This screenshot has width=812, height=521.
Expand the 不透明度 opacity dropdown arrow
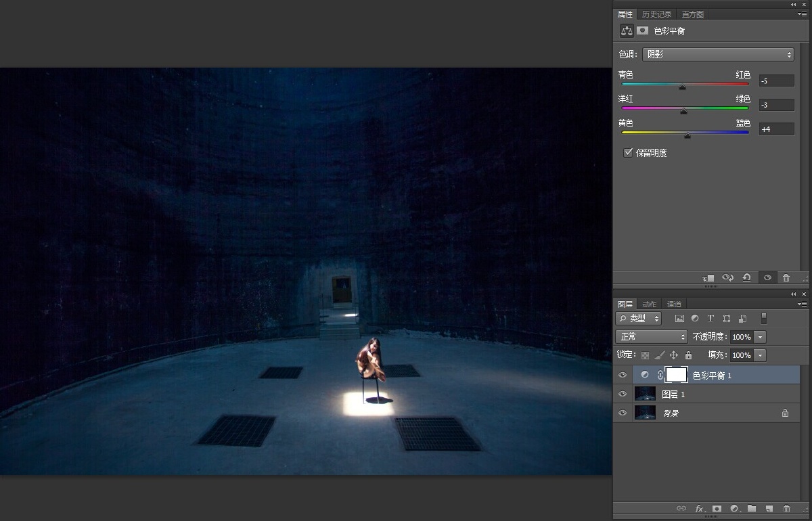761,336
